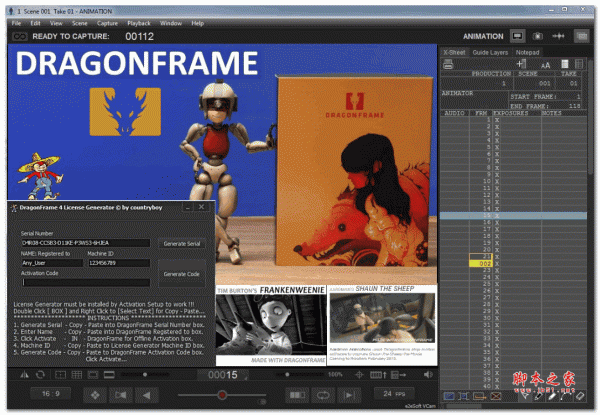This screenshot has width=600, height=415.
Task: Toggle the grid overlay icon
Action: 77,375
